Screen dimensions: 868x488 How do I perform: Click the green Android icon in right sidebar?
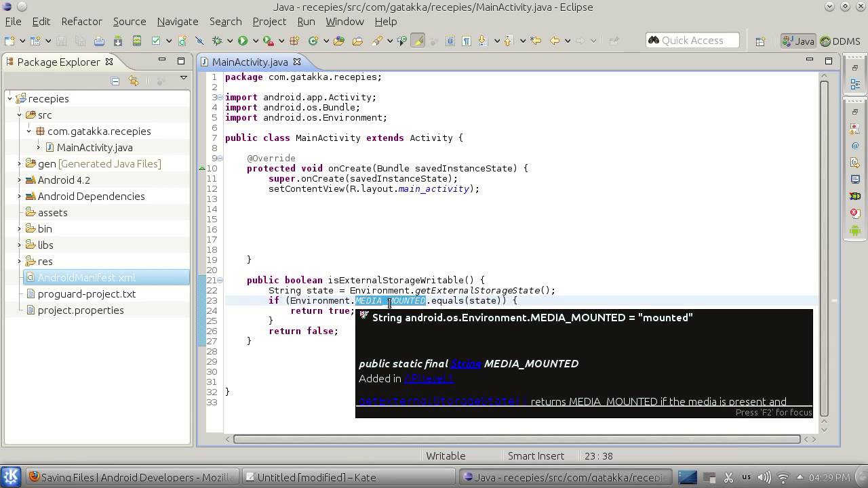click(855, 230)
